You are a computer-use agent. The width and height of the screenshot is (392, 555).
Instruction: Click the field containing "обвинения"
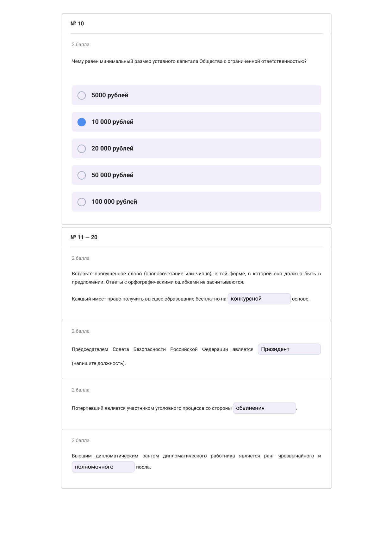point(264,408)
